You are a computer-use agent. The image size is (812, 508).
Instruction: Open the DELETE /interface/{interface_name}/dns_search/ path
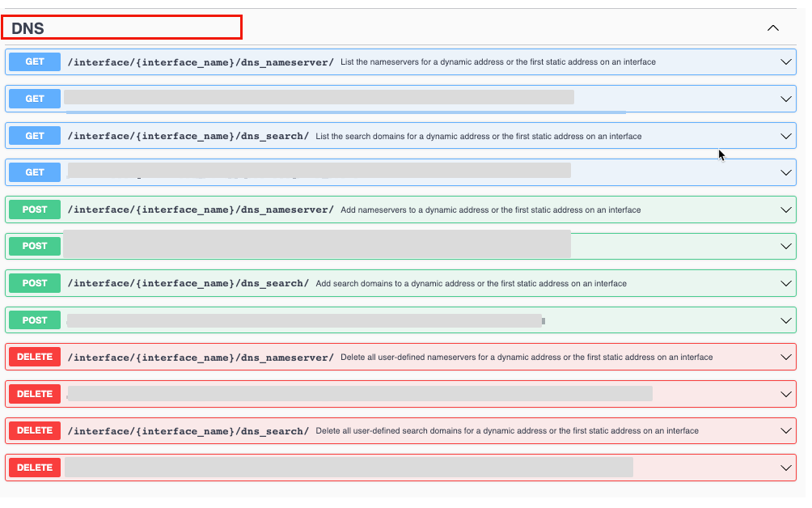click(188, 431)
